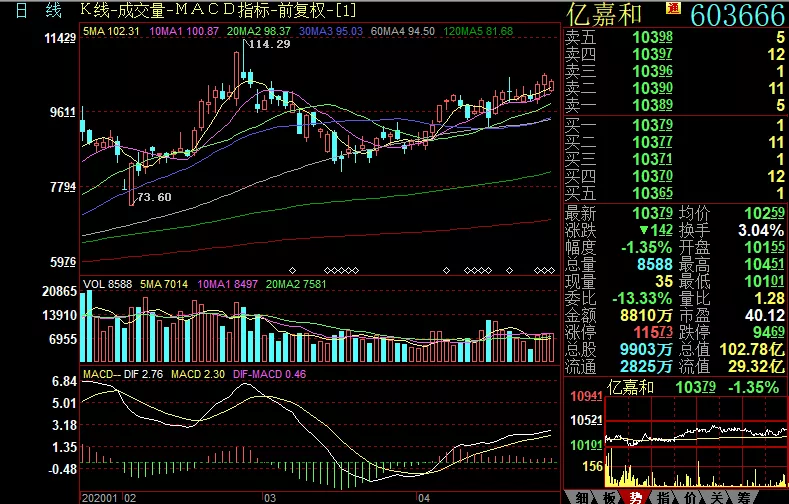This screenshot has height=504, width=789.
Task: Switch to the 关 related tab
Action: tap(717, 497)
